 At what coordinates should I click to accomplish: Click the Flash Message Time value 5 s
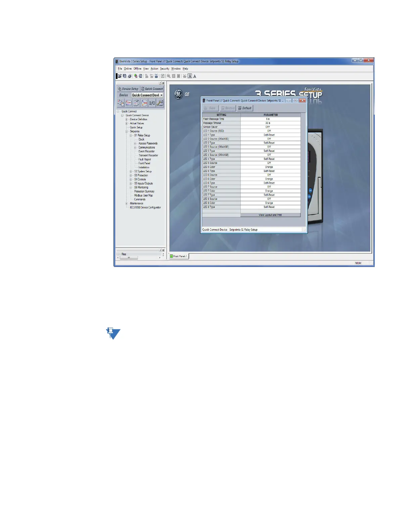pyautogui.click(x=271, y=119)
